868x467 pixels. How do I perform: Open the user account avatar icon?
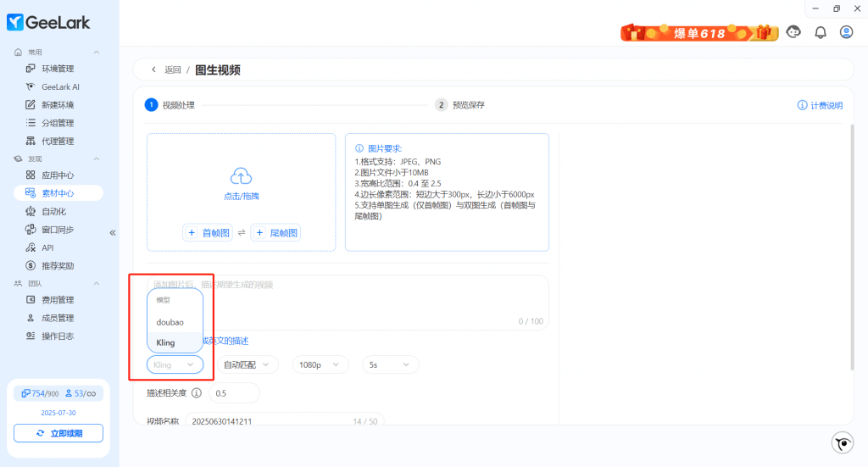846,32
